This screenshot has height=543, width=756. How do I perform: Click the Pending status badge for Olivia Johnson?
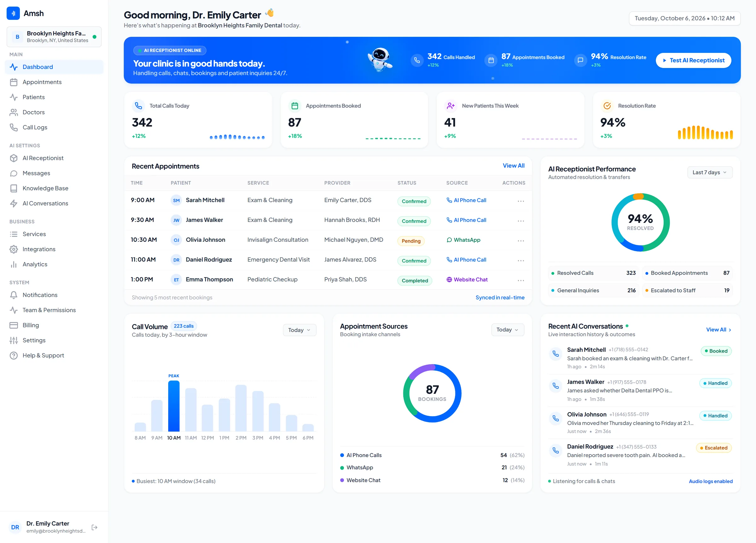pos(411,241)
